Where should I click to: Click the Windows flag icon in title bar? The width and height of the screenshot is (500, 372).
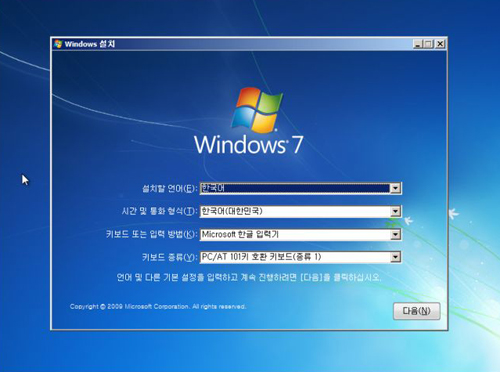pos(58,44)
